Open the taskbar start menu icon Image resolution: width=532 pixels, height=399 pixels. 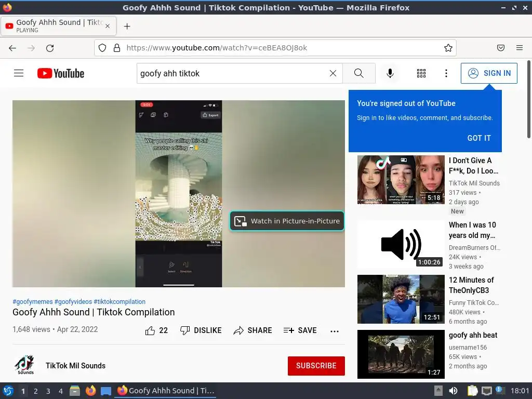tap(8, 391)
